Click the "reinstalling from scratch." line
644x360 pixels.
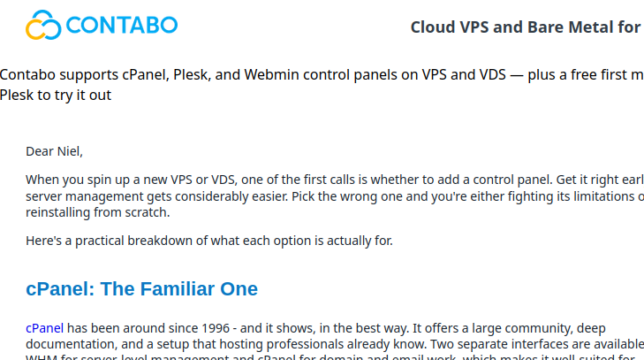coord(97,212)
